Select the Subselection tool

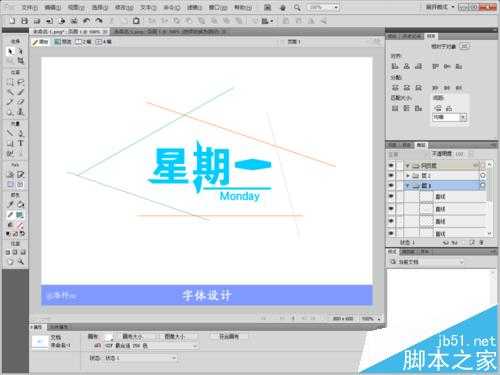click(x=20, y=51)
